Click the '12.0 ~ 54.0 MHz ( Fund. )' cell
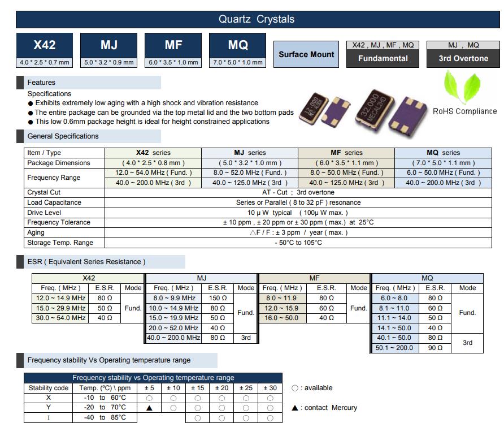This screenshot has height=423, width=504. [x=153, y=172]
